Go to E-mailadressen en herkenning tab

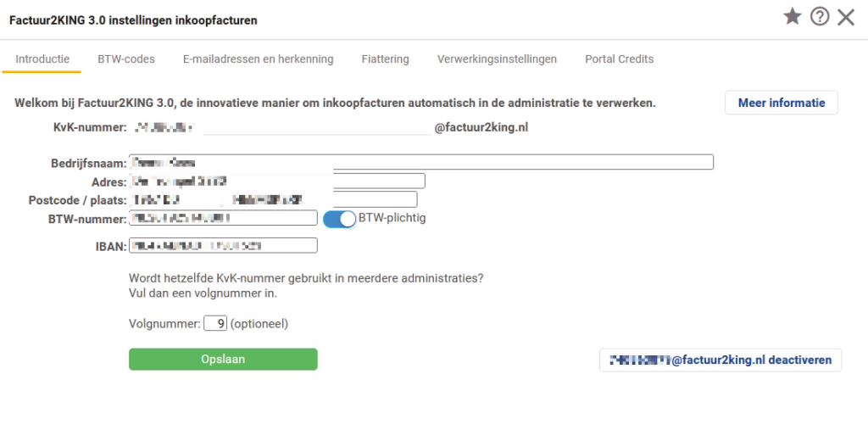[x=258, y=59]
